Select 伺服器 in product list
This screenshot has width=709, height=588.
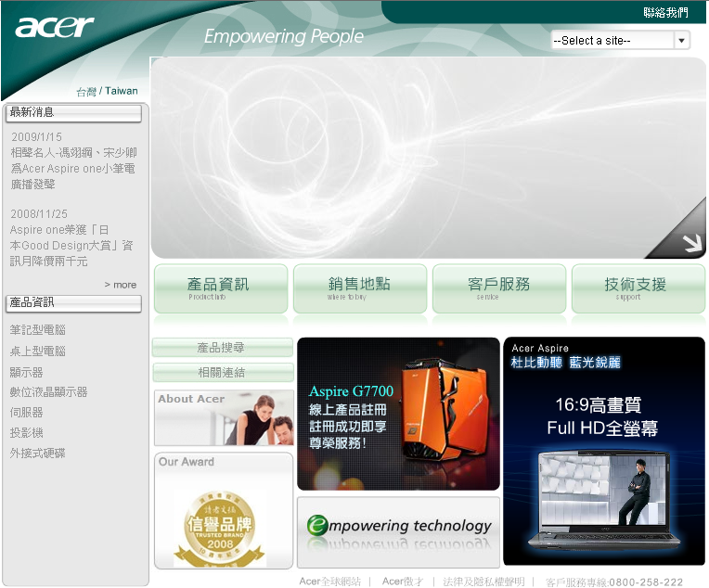(x=26, y=412)
